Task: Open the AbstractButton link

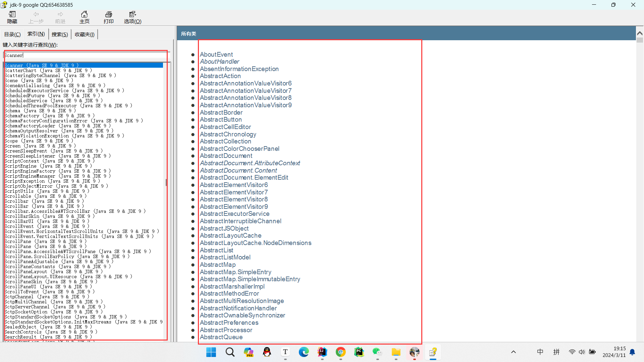Action: click(221, 119)
